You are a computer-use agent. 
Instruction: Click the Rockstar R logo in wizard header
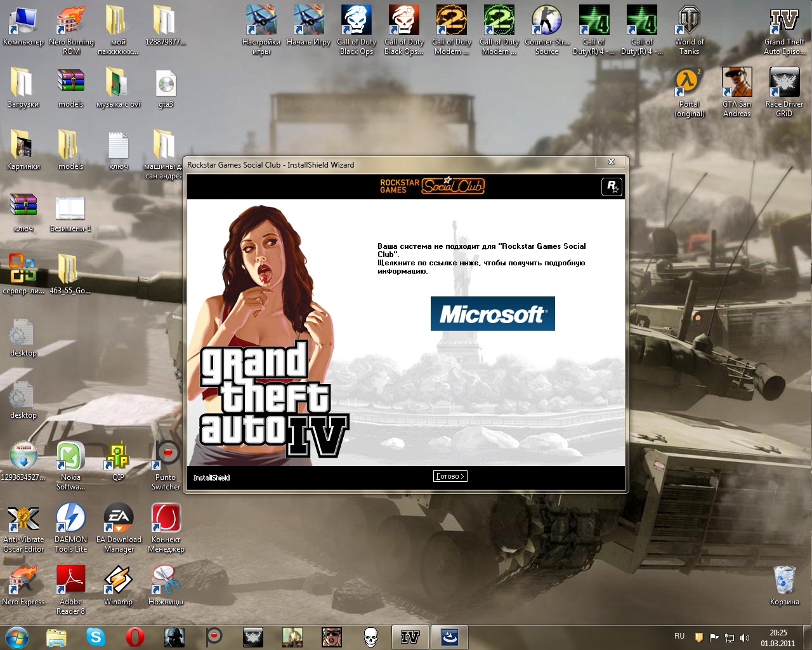[612, 187]
